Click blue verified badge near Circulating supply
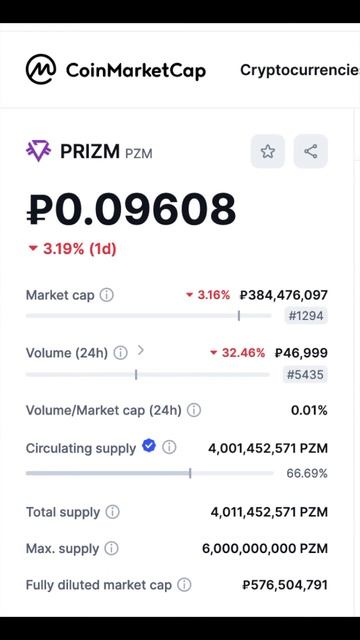Viewport: 360px width, 640px height. [149, 446]
